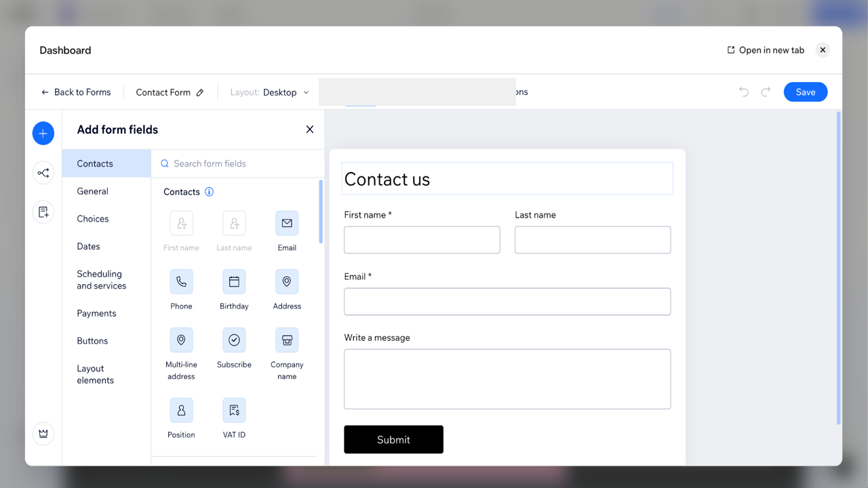Open the Layout Desktop dropdown
Viewport: 868px width, 488px height.
(x=269, y=92)
